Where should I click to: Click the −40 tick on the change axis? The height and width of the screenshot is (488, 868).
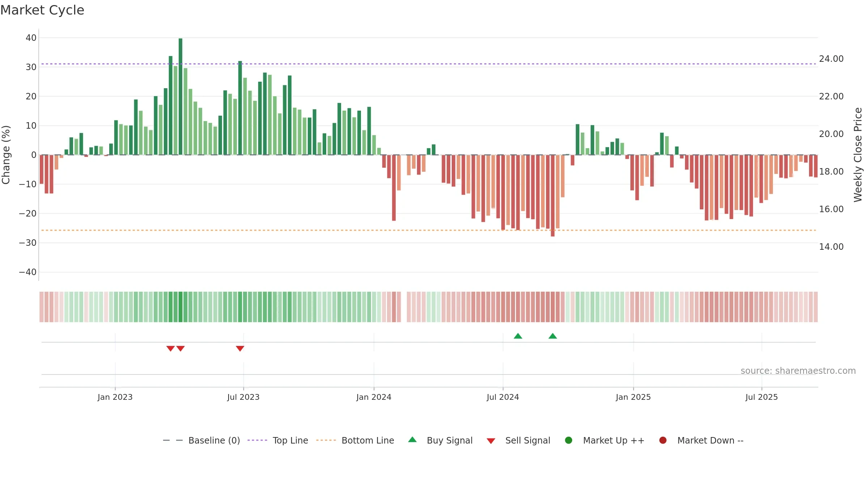pyautogui.click(x=28, y=272)
